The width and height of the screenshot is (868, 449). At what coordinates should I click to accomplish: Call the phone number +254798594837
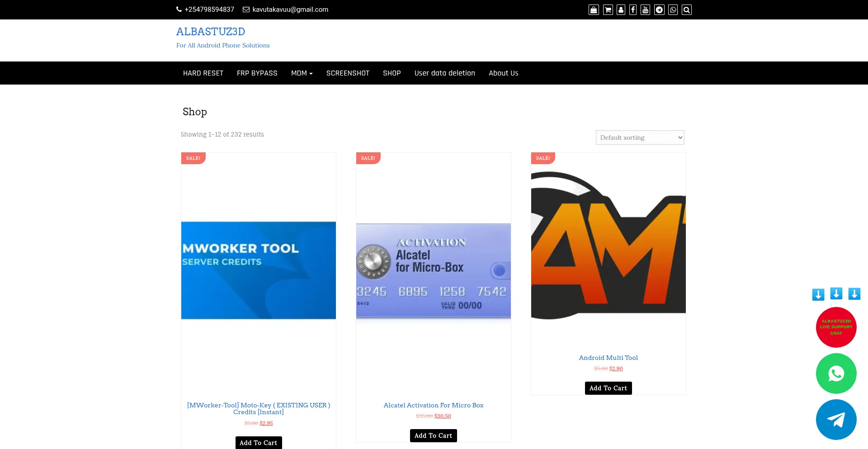(205, 9)
